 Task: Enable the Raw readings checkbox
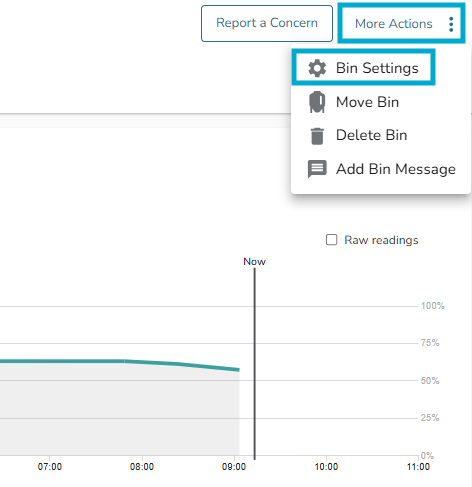coord(331,240)
